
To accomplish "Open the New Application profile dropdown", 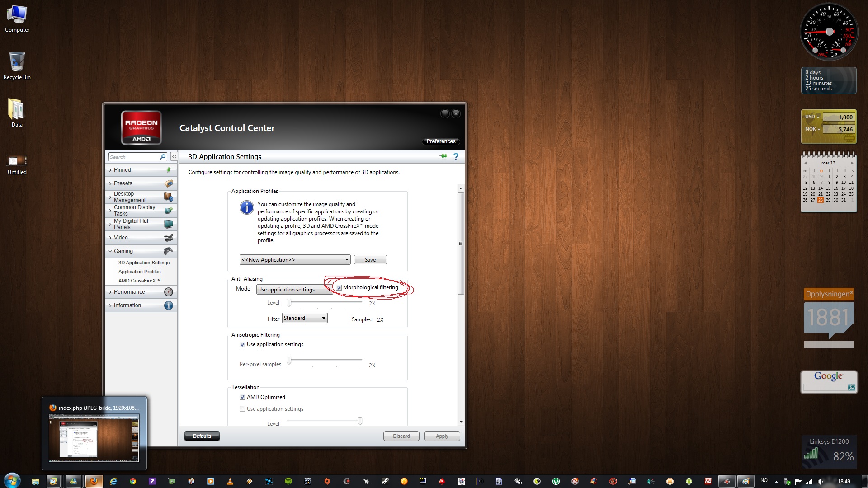I will (x=295, y=260).
